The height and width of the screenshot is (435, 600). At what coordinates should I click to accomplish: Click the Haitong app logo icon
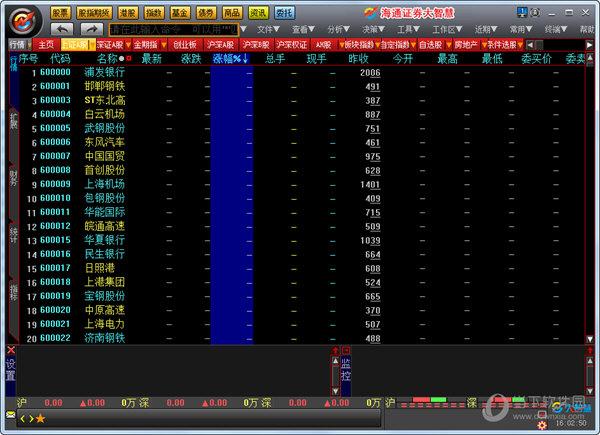(25, 20)
